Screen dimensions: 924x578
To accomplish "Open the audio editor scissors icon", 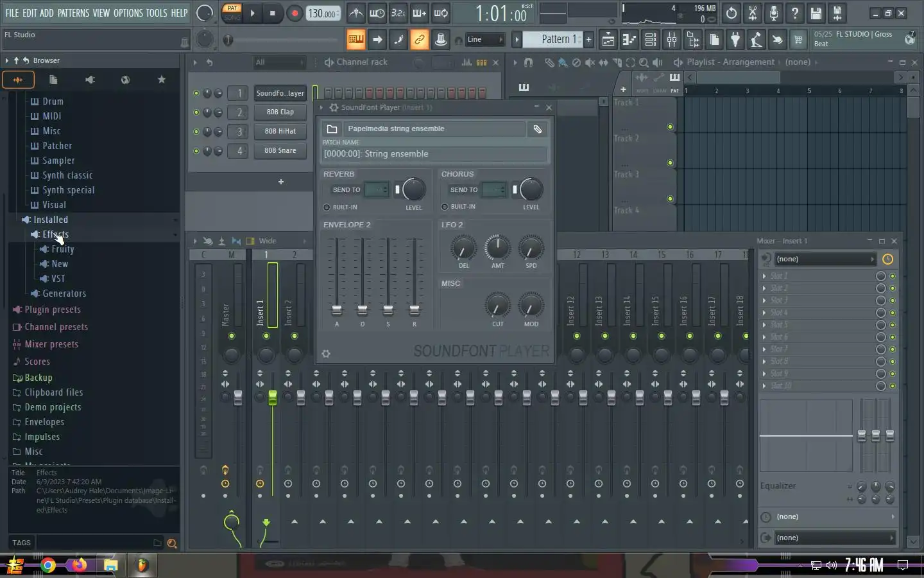I will coord(753,13).
